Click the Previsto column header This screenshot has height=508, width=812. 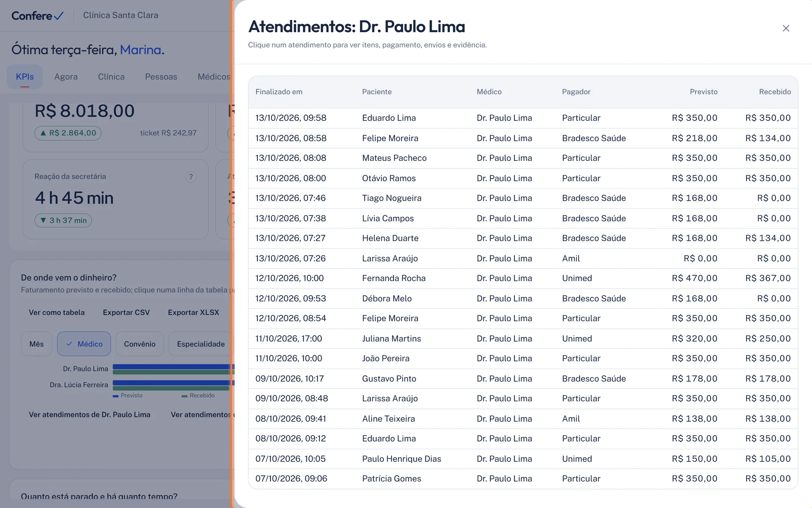click(x=704, y=92)
